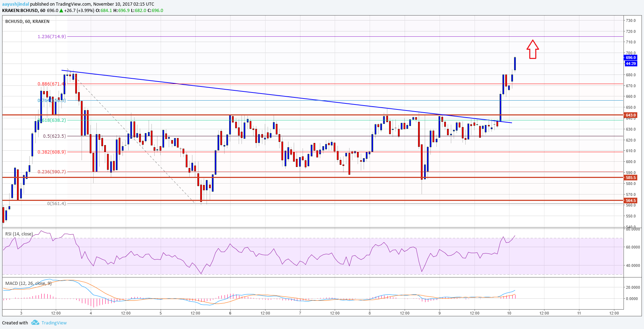Click the aayushjindal author name

coord(15,4)
